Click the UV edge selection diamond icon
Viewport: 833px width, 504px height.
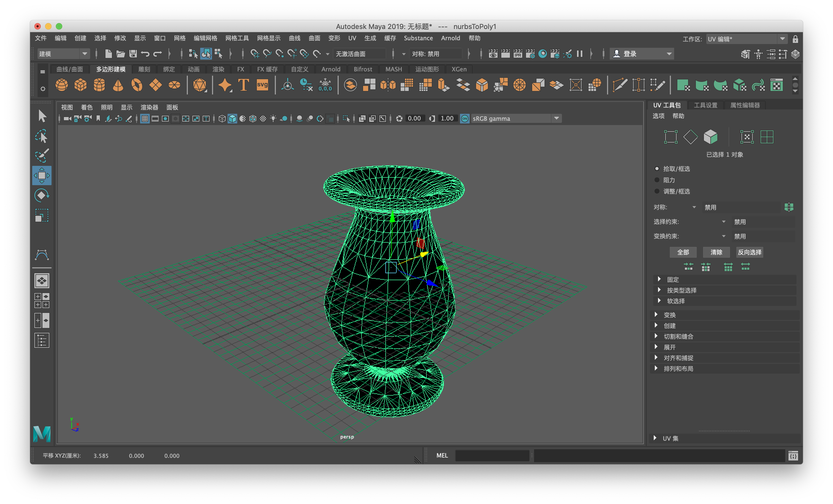pos(690,137)
